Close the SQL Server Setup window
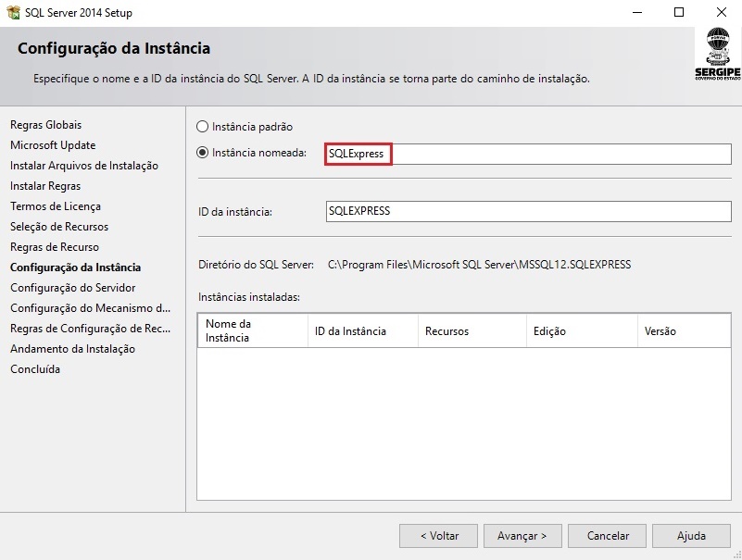 click(721, 13)
